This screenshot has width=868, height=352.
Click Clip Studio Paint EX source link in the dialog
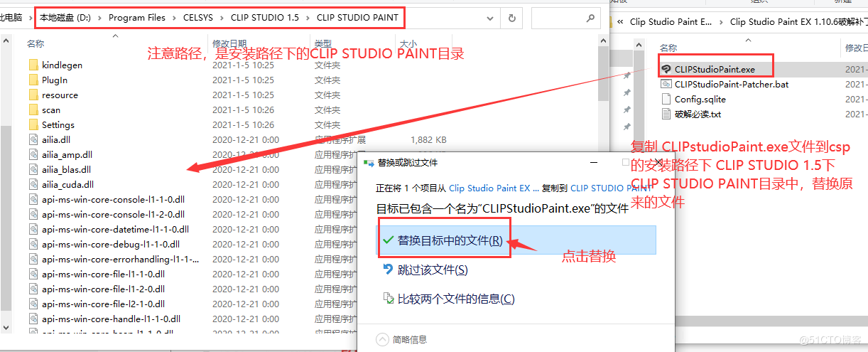(x=494, y=188)
